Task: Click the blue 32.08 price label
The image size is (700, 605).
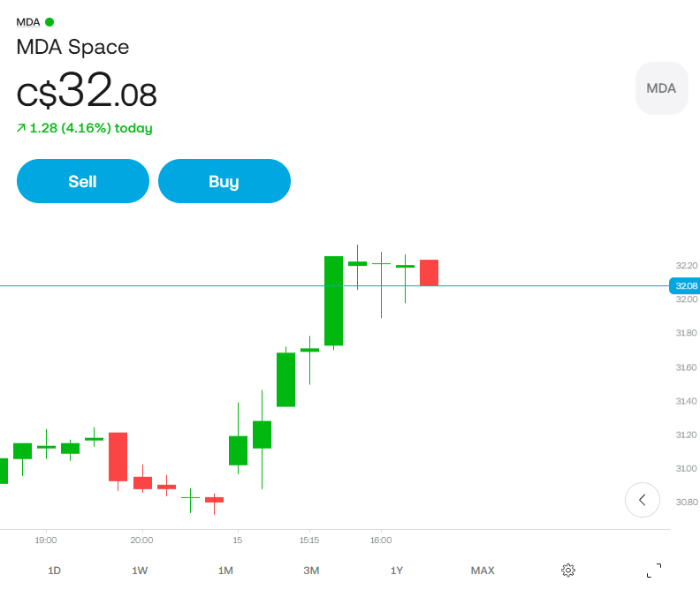Action: tap(685, 285)
